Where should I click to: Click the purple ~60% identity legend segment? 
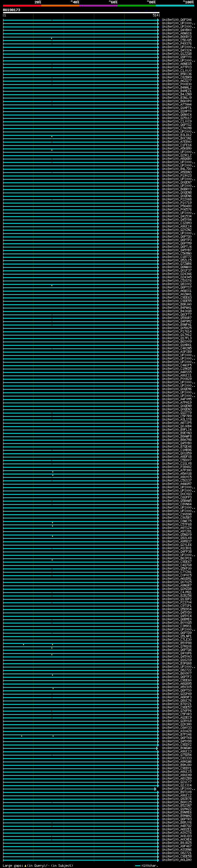click(99, 6)
